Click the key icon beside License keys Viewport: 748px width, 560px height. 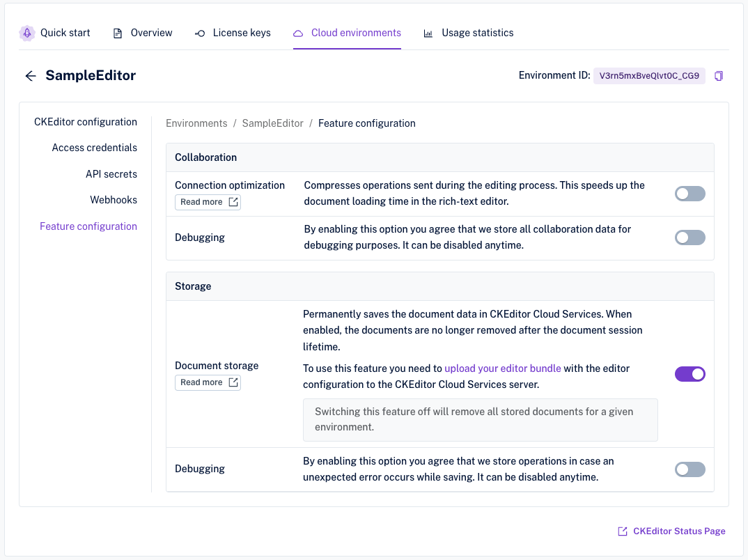(x=200, y=33)
